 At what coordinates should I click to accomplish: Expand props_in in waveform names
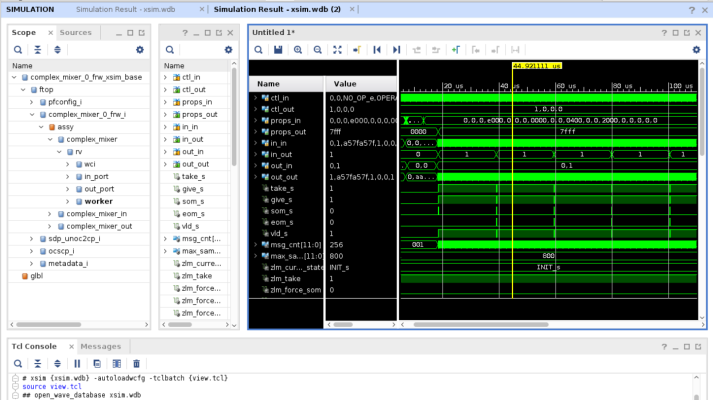(x=256, y=120)
